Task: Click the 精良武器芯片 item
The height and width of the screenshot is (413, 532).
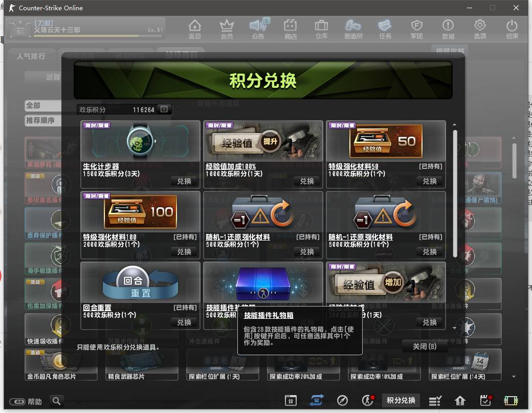Action: tap(142, 365)
